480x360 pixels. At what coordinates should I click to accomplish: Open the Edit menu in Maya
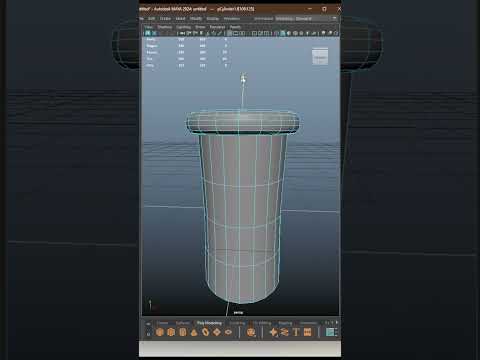(152, 19)
